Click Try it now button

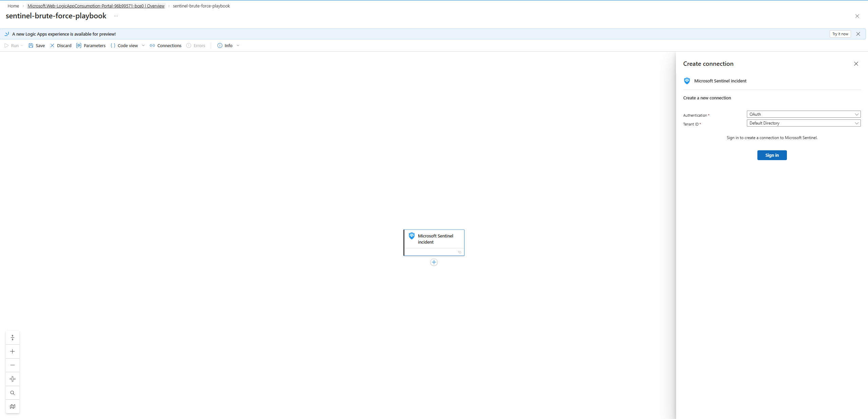[840, 34]
